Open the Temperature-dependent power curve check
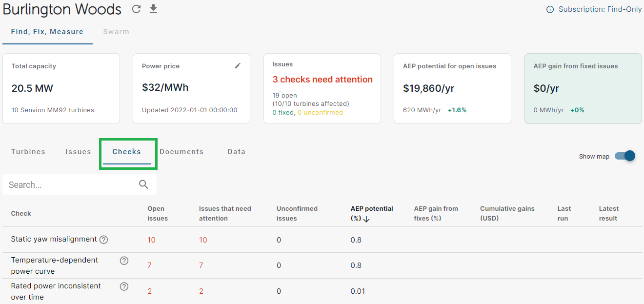Image resolution: width=644 pixels, height=304 pixels. coord(55,265)
